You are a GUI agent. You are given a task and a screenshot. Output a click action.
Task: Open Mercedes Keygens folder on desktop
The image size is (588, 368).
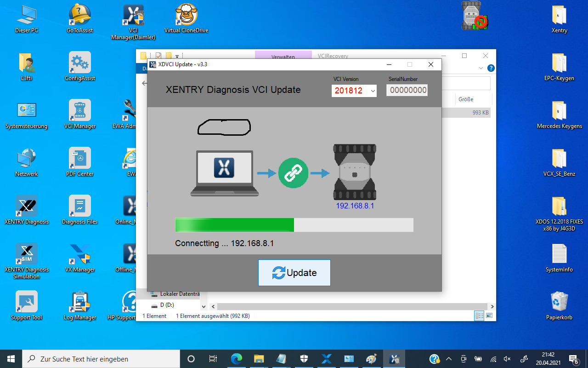(x=559, y=115)
